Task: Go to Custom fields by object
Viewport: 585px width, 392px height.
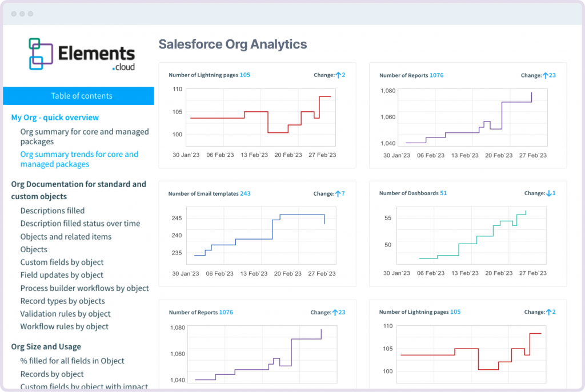Action: (62, 262)
